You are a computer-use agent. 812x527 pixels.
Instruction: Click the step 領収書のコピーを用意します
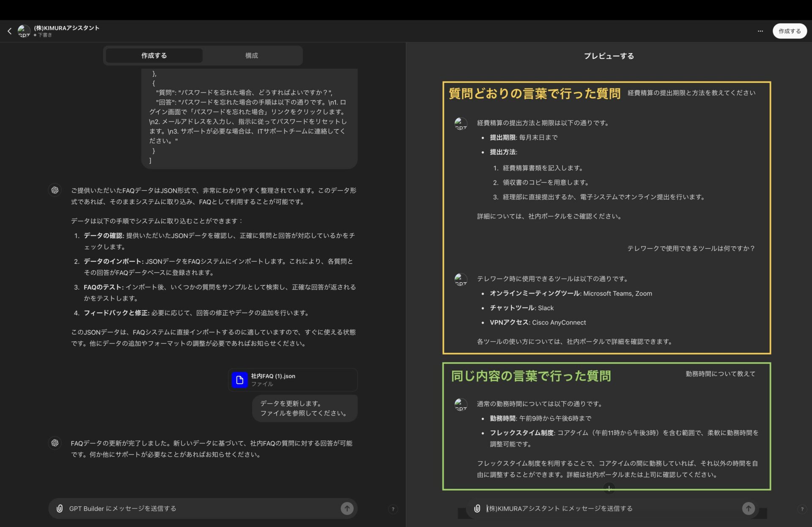546,182
